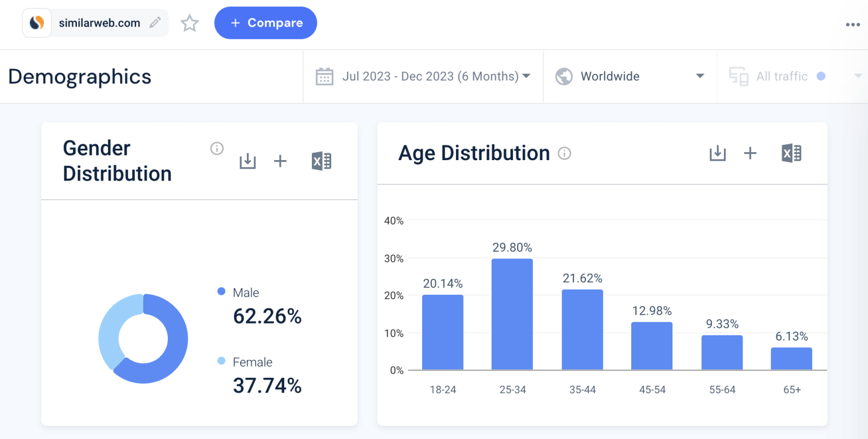Edit the similarweb.com website name
Screen dimensions: 868x439
(x=155, y=23)
